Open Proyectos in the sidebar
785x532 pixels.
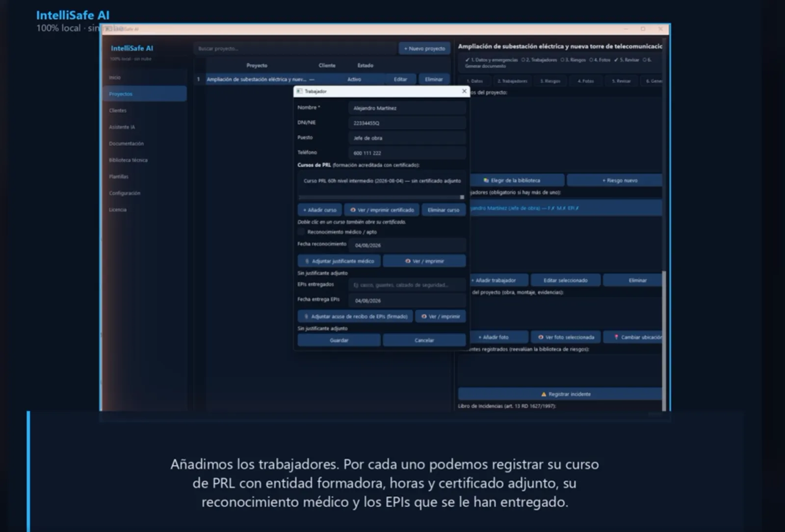pos(145,94)
